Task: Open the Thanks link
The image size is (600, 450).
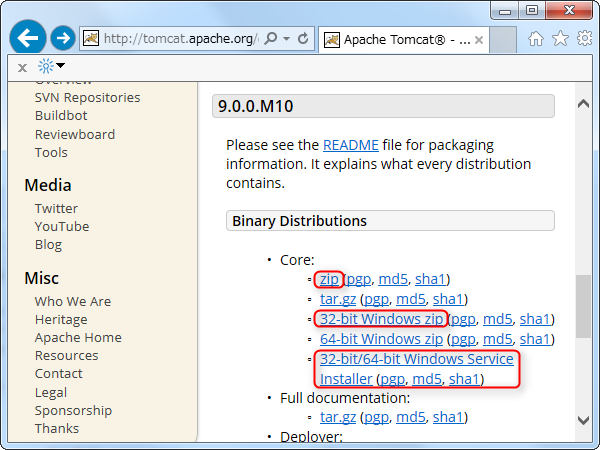Action: click(x=57, y=429)
